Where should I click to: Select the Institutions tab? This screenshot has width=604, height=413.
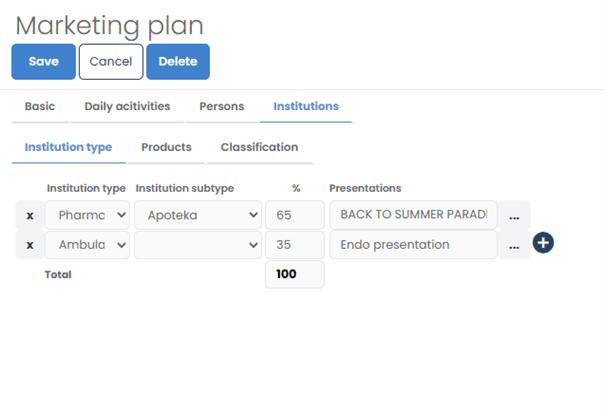306,106
